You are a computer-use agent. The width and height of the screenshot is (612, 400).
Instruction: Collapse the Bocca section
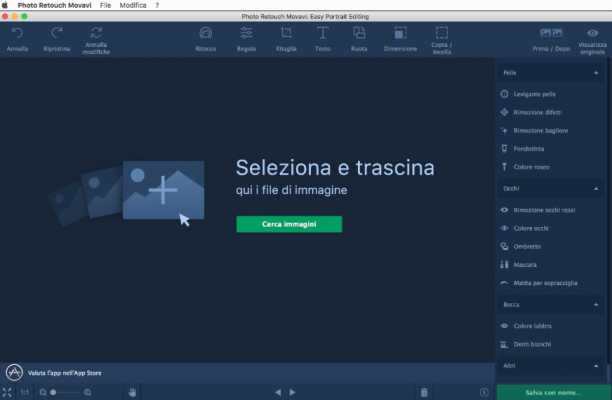(x=596, y=304)
